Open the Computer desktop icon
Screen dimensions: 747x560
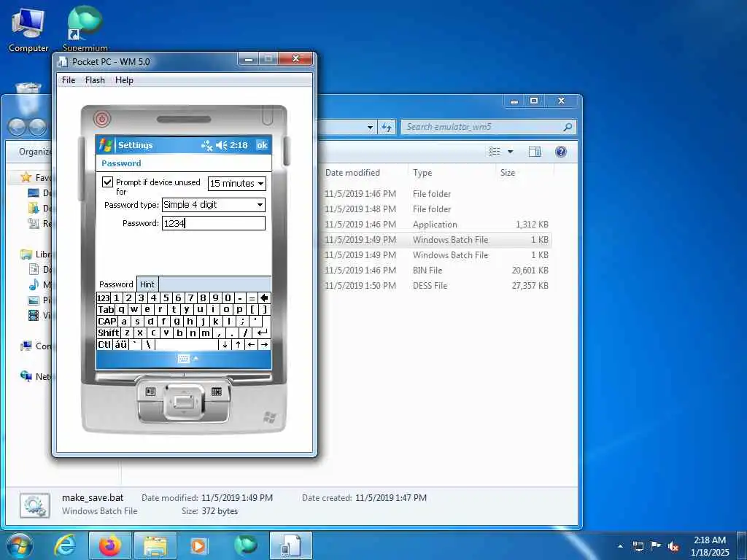click(28, 29)
